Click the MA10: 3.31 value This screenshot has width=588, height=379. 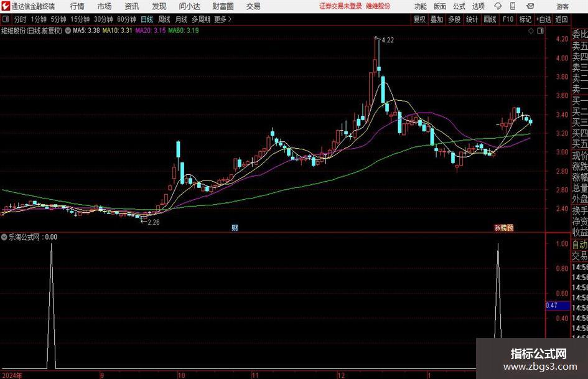118,30
